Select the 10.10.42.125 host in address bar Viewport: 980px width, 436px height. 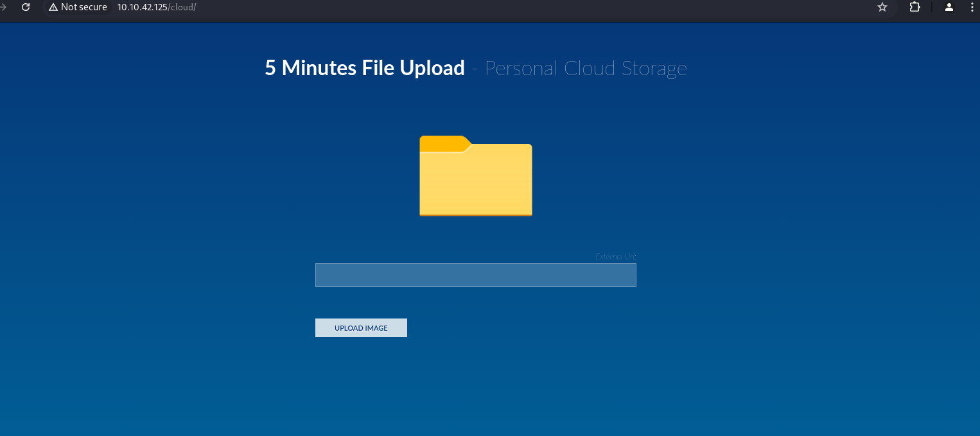pyautogui.click(x=142, y=7)
